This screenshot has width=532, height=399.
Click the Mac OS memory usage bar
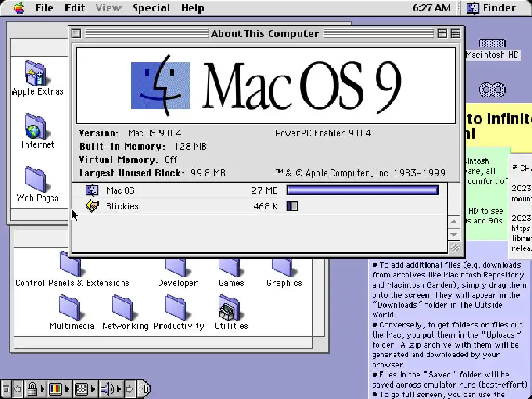(362, 190)
